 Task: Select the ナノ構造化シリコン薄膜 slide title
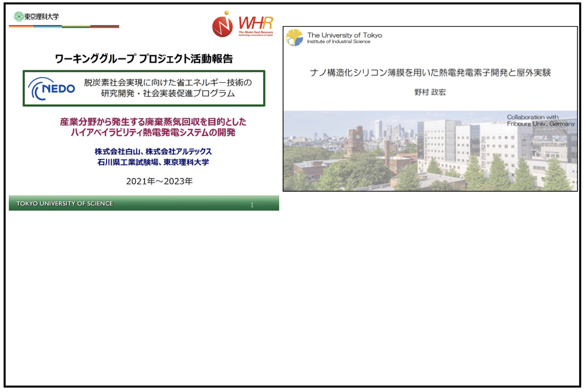(x=430, y=72)
